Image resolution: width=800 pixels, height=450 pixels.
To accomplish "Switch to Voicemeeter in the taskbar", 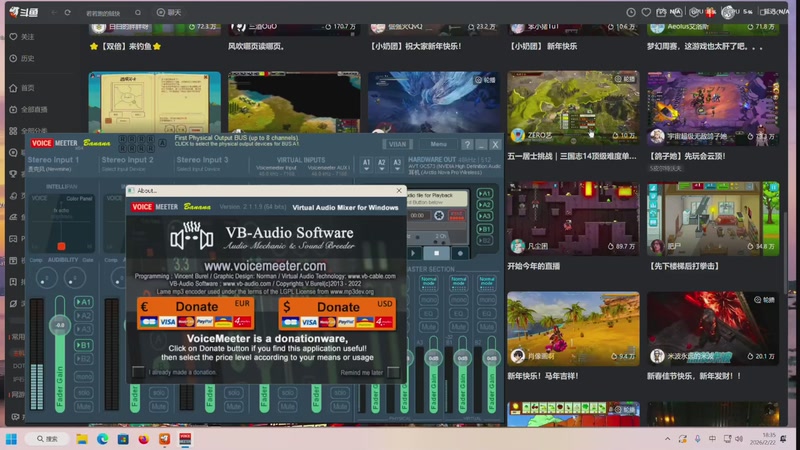I will click(x=185, y=439).
